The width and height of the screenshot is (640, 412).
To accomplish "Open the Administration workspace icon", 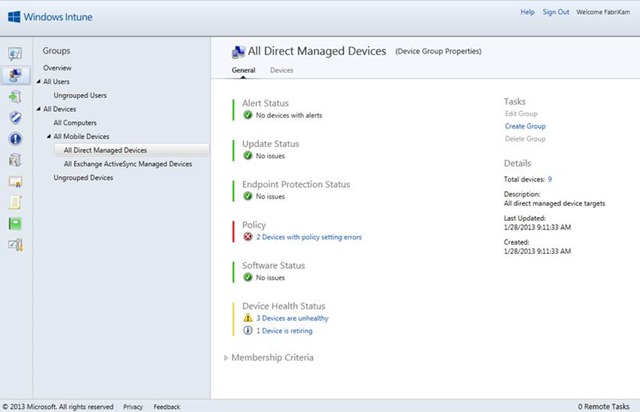I will 15,244.
